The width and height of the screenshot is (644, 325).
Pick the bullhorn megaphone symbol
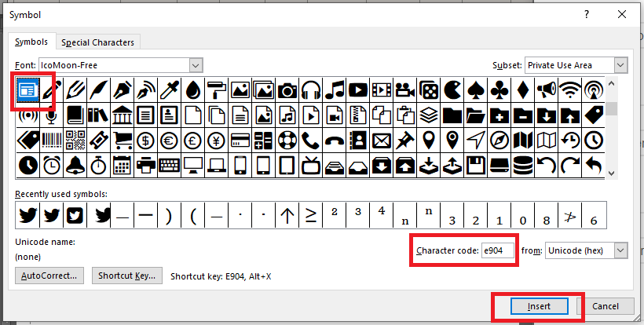click(547, 89)
